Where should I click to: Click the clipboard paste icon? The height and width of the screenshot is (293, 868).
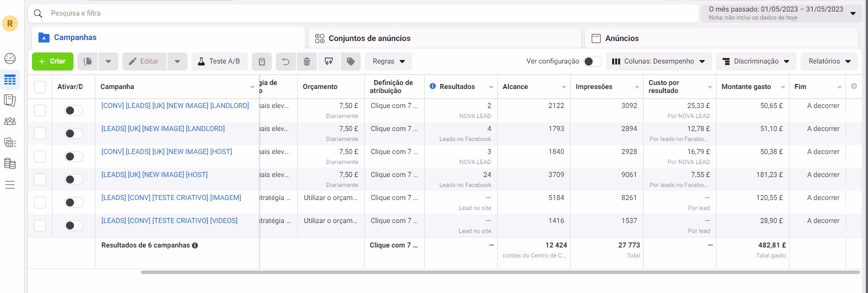pyautogui.click(x=262, y=61)
